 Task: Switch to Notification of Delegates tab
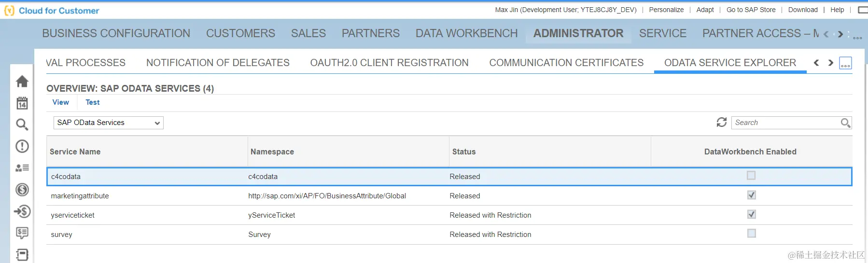(218, 63)
